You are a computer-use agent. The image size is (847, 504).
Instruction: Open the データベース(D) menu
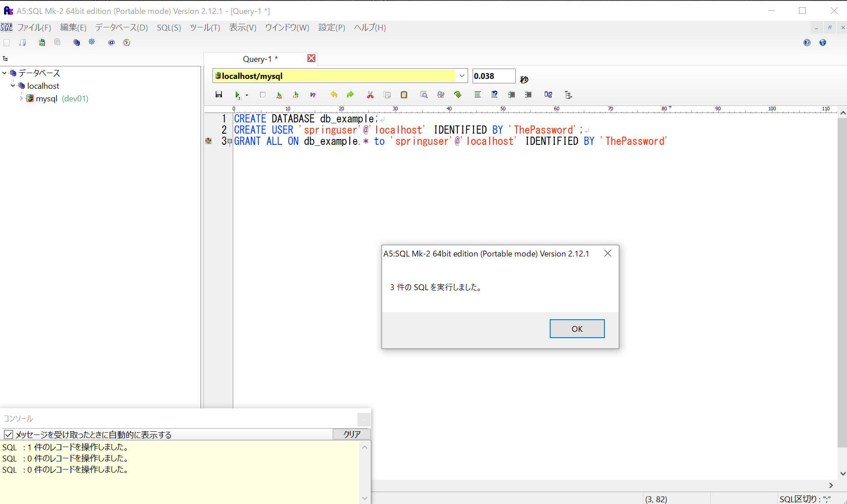pos(121,28)
